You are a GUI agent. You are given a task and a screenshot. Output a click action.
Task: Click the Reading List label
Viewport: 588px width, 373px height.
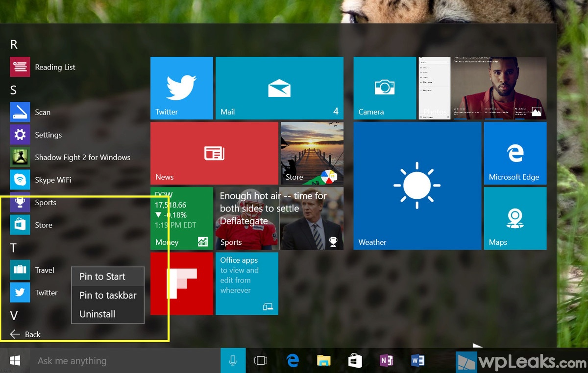(x=55, y=67)
